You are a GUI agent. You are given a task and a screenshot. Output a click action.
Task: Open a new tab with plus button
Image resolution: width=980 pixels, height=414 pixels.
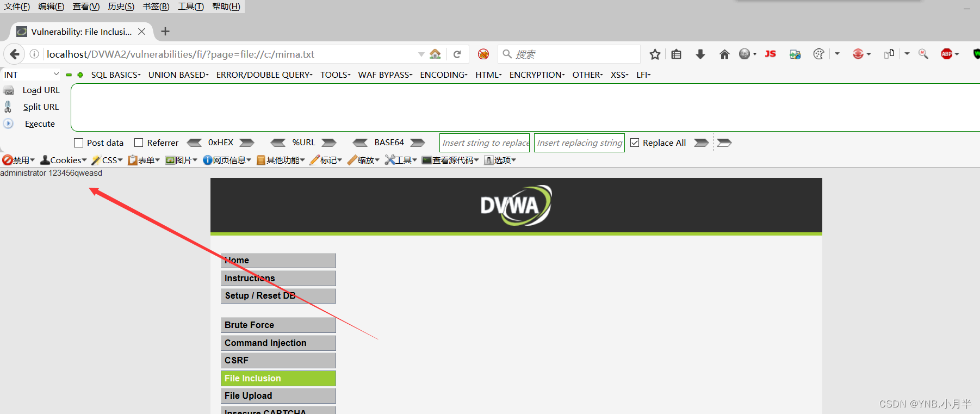coord(165,32)
